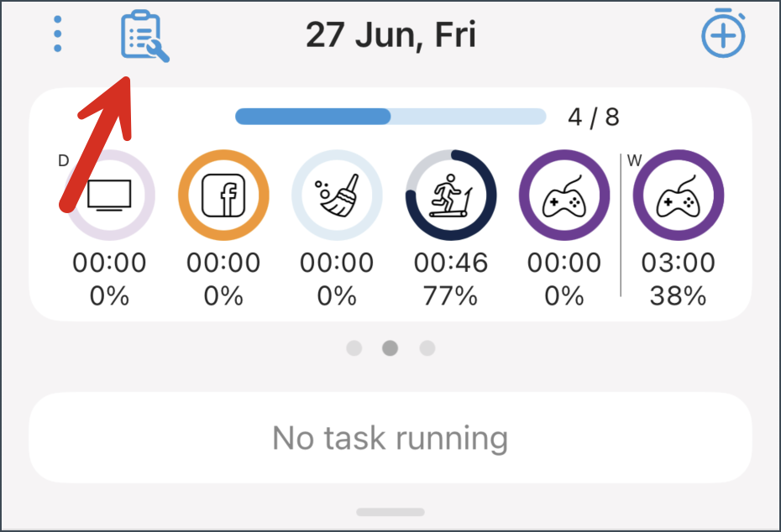Select the Facebook task circle

tap(223, 195)
